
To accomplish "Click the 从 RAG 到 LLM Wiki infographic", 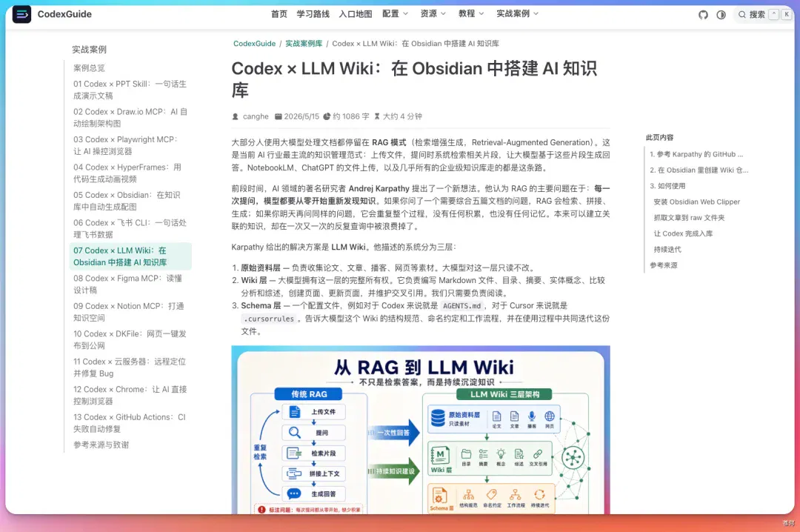I will (421, 430).
